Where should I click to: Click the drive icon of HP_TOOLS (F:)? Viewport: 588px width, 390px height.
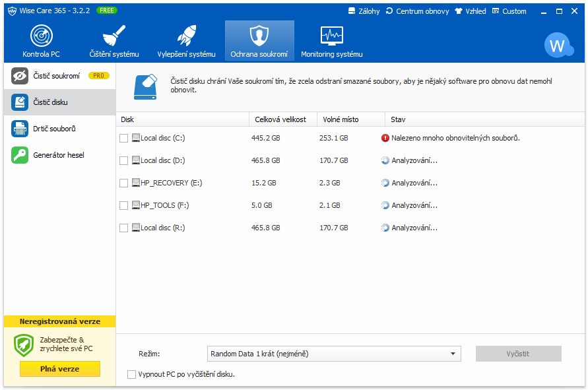pos(136,205)
